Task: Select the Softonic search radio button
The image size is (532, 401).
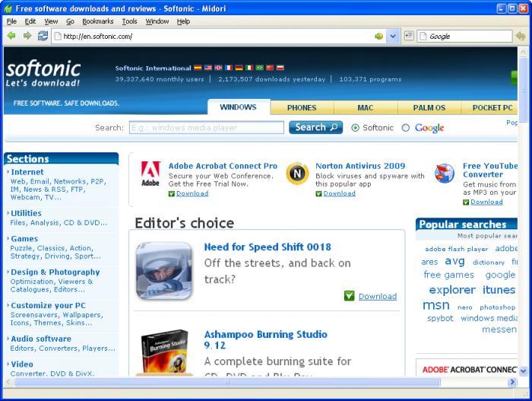Action: click(x=355, y=128)
